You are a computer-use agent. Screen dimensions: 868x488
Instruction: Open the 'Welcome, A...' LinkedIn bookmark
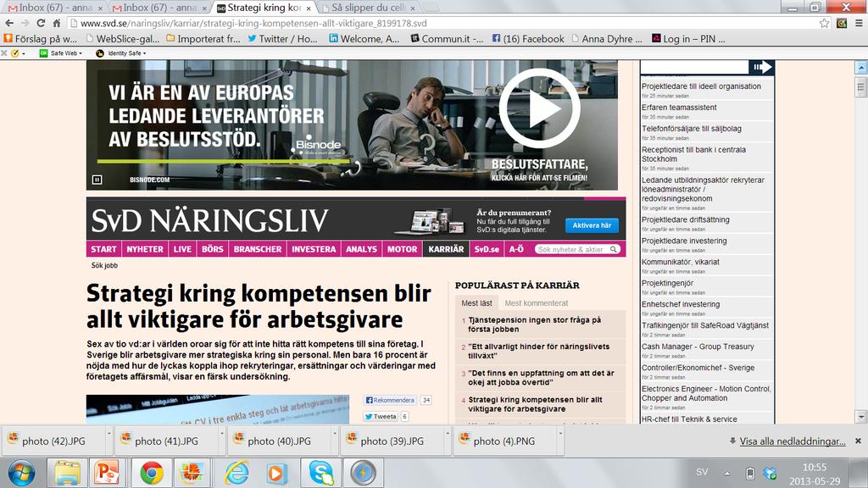(364, 39)
